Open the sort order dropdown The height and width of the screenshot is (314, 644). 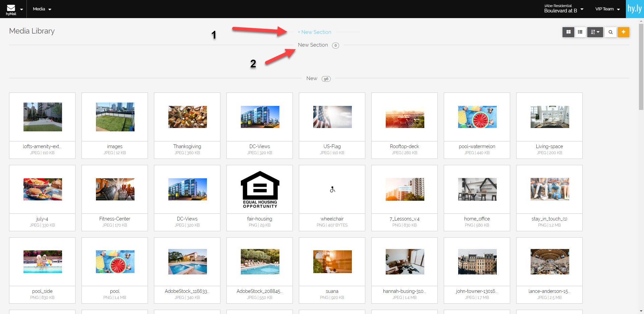pos(595,32)
